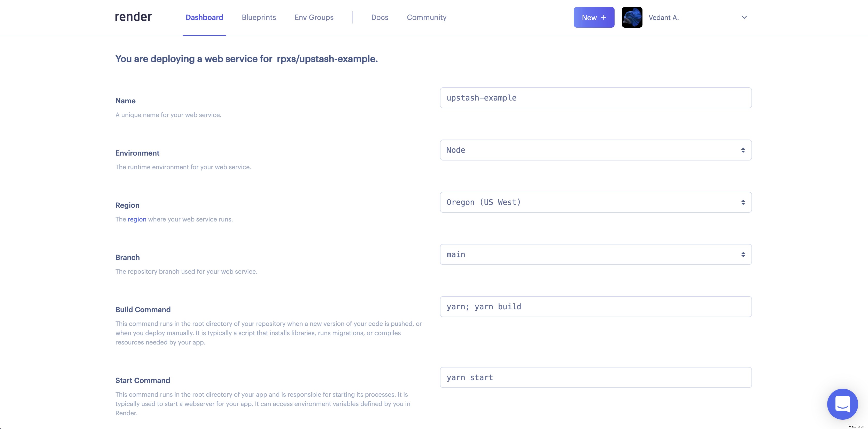The image size is (868, 429).
Task: Click the region hyperlink in description
Action: (137, 219)
